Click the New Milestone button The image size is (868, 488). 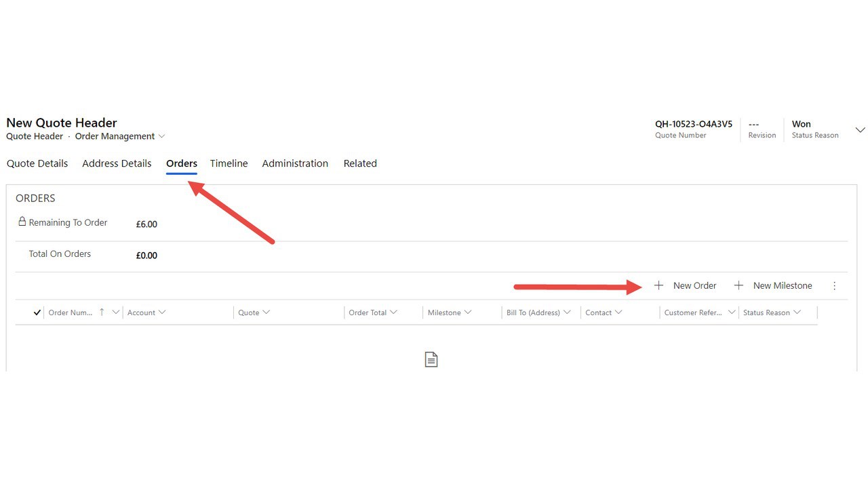click(x=773, y=285)
